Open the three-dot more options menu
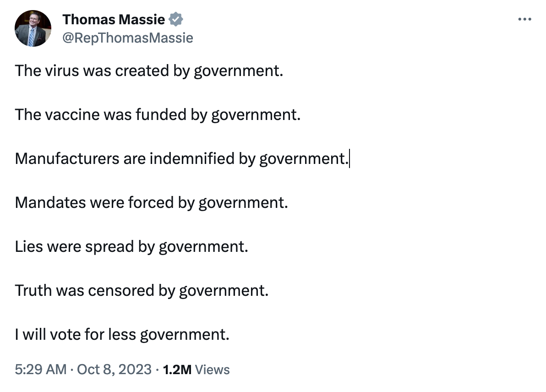The width and height of the screenshot is (546, 392). [x=524, y=19]
